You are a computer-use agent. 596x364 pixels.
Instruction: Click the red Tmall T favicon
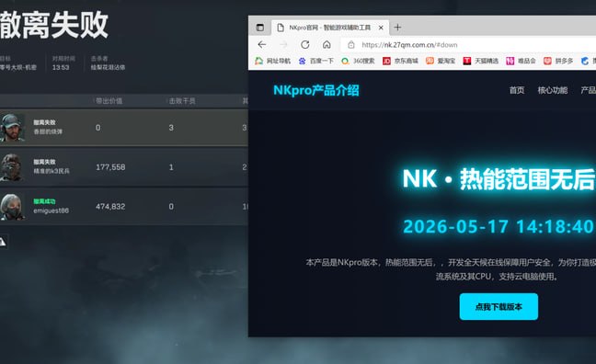(x=466, y=61)
